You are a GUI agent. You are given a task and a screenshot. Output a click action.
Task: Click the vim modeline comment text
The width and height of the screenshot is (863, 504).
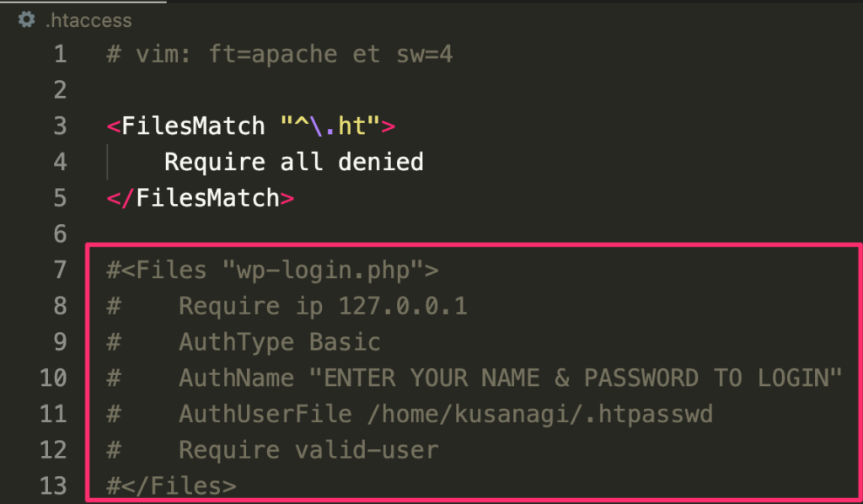[x=280, y=54]
